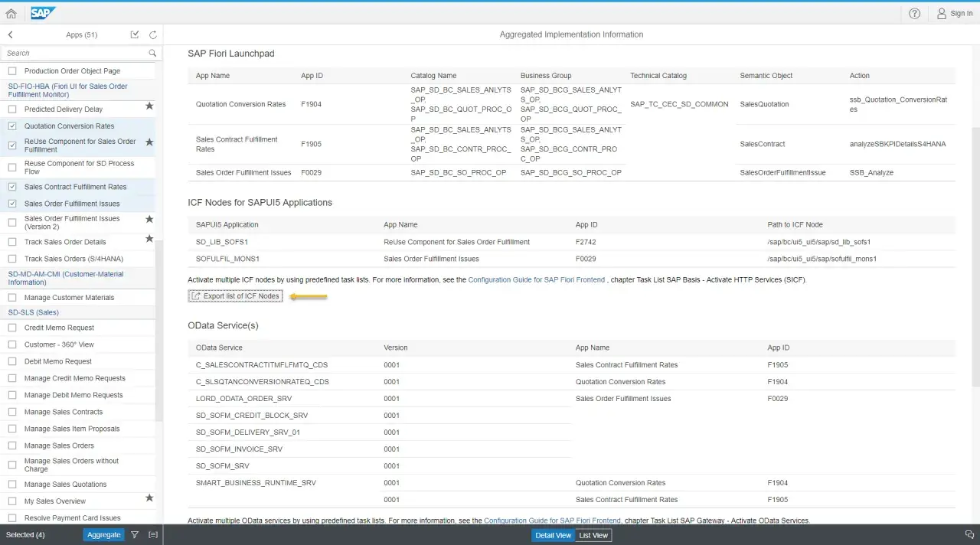
Task: Uncheck Sales Order Fulfillment Issues checkbox
Action: tap(12, 204)
